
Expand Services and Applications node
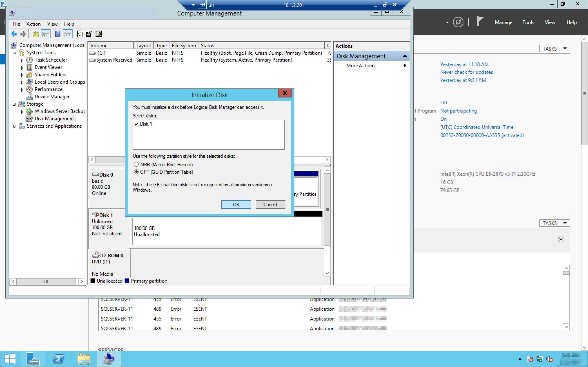coord(14,126)
